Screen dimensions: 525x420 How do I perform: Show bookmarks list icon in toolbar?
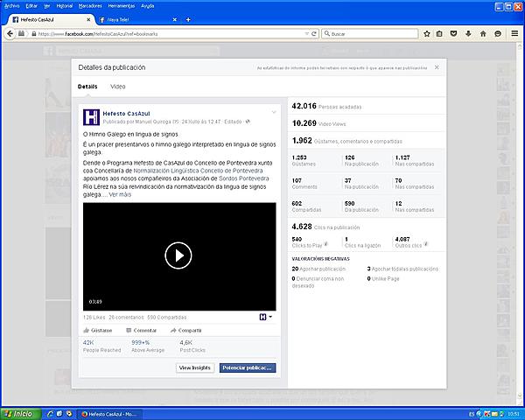(439, 33)
